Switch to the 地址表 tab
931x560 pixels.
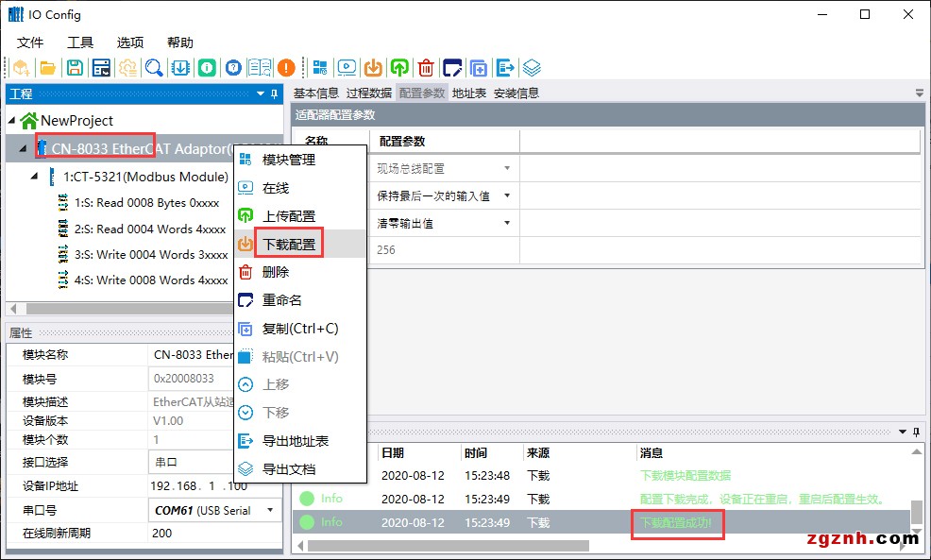click(469, 93)
